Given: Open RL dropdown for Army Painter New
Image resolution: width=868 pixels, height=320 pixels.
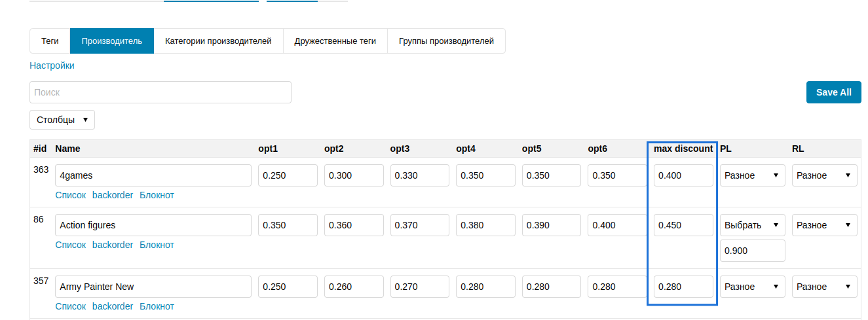Looking at the screenshot, I should click(x=824, y=287).
